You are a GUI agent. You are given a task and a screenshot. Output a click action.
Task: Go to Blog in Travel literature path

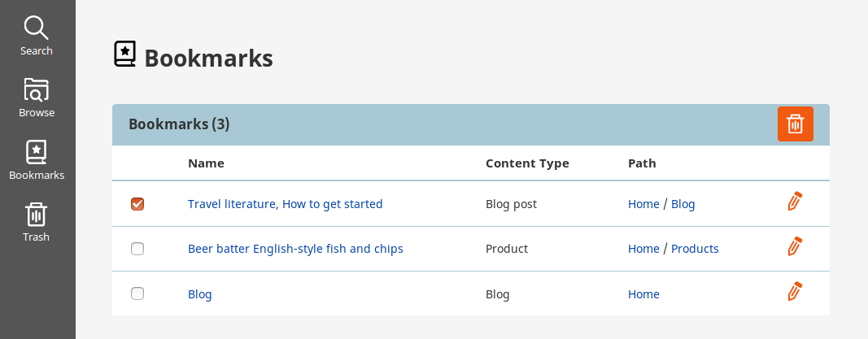pos(683,204)
